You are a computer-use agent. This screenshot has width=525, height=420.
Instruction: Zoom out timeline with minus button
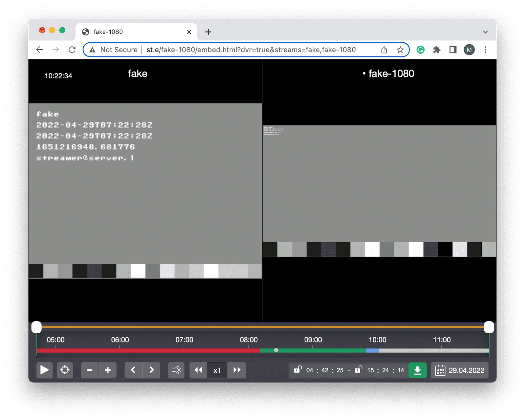point(89,370)
